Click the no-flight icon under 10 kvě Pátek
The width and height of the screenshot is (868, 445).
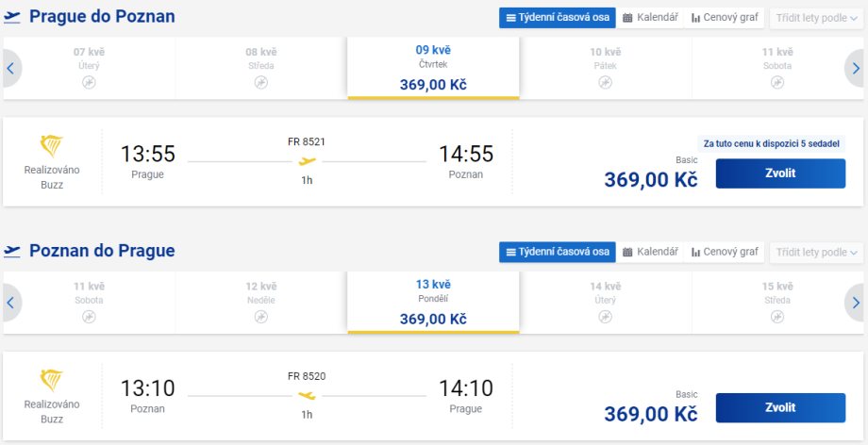pos(605,83)
